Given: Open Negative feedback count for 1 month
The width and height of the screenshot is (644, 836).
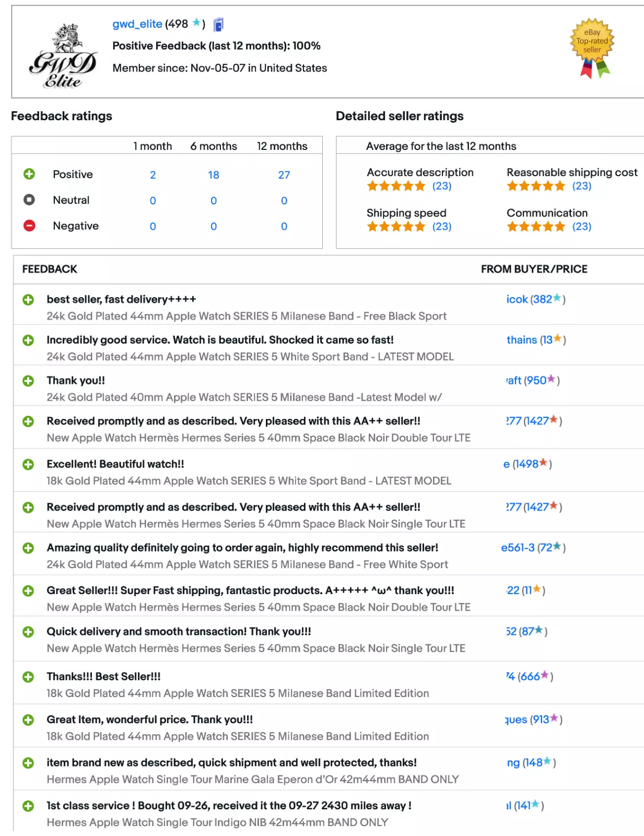Looking at the screenshot, I should (x=153, y=226).
